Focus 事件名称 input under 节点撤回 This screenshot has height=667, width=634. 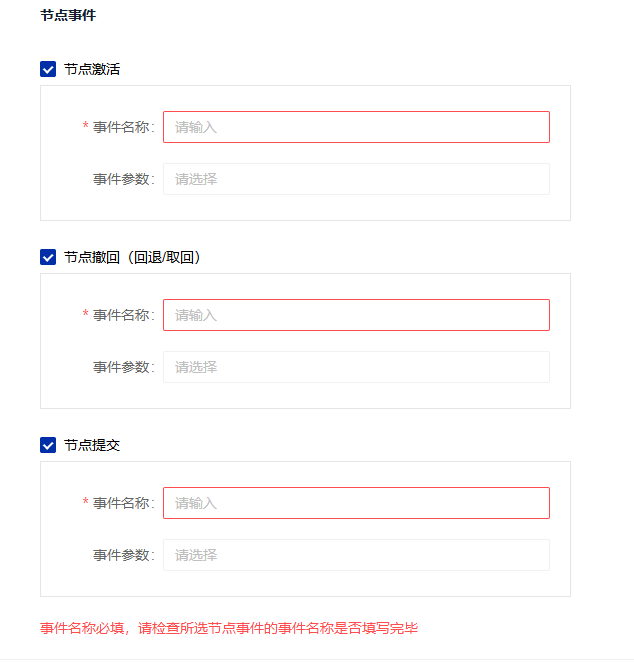pyautogui.click(x=356, y=315)
